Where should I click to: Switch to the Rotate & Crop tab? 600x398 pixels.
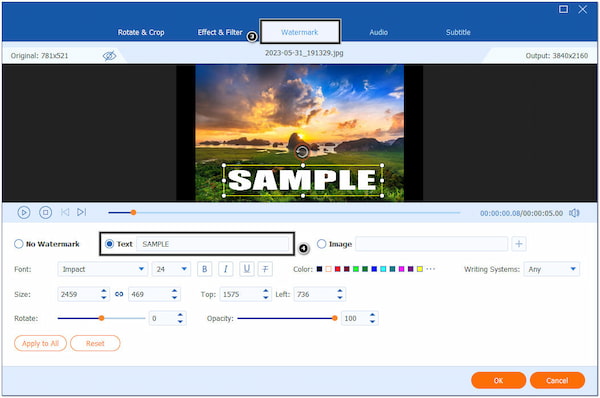(x=141, y=33)
